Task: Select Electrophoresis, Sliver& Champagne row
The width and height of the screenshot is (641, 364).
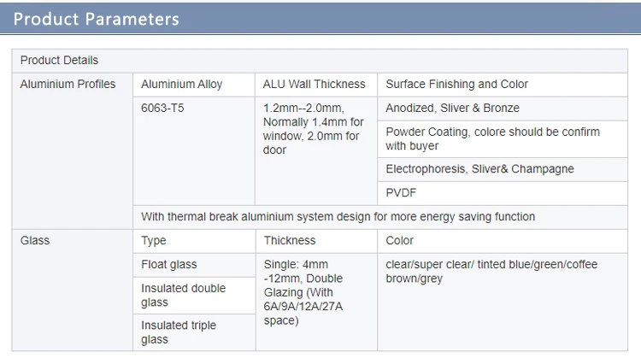Action: click(503, 169)
